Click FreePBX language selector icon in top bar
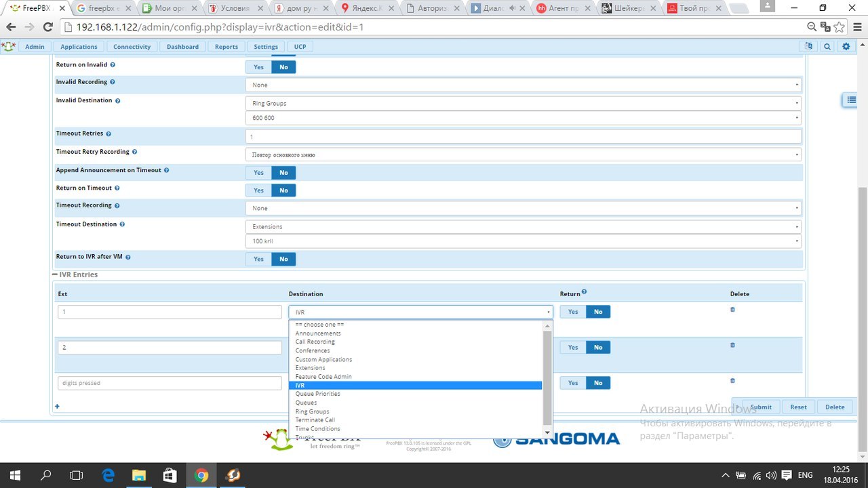868x488 pixels. [808, 47]
